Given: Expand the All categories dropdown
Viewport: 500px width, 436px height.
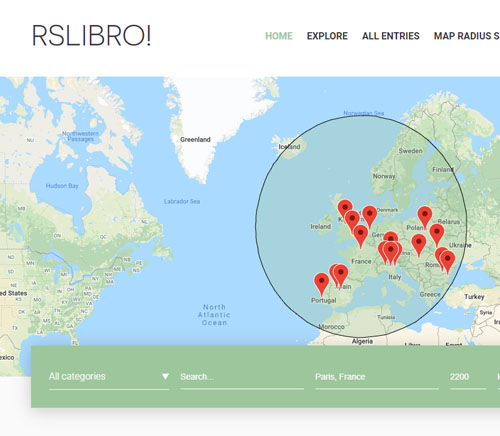Looking at the screenshot, I should point(109,377).
